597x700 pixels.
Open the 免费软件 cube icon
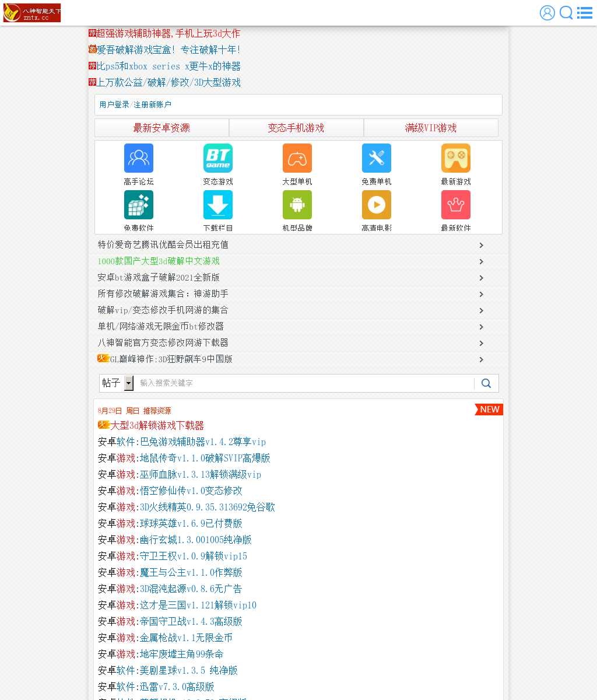[x=139, y=205]
